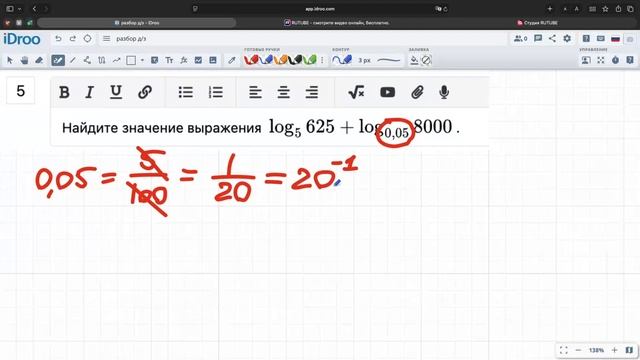
Task: Open presenter mode control
Action: point(586,60)
